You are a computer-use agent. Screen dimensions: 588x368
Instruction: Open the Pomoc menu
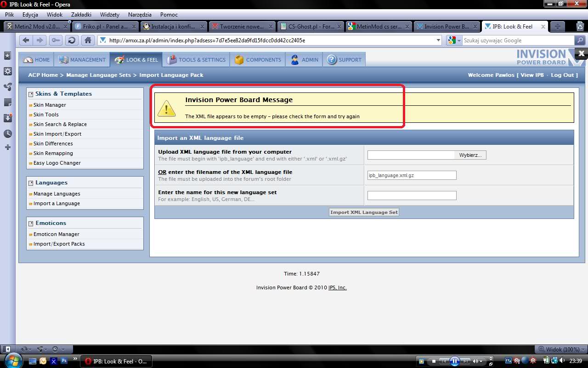(x=169, y=14)
